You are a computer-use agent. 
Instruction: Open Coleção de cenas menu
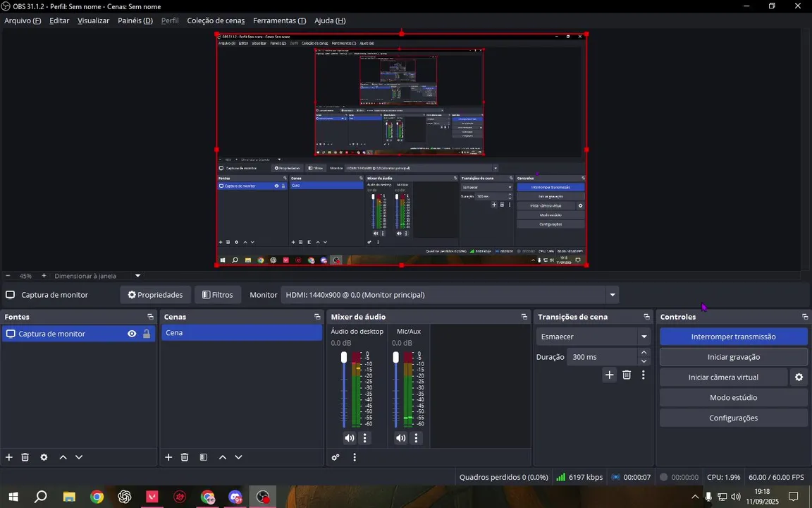point(216,20)
